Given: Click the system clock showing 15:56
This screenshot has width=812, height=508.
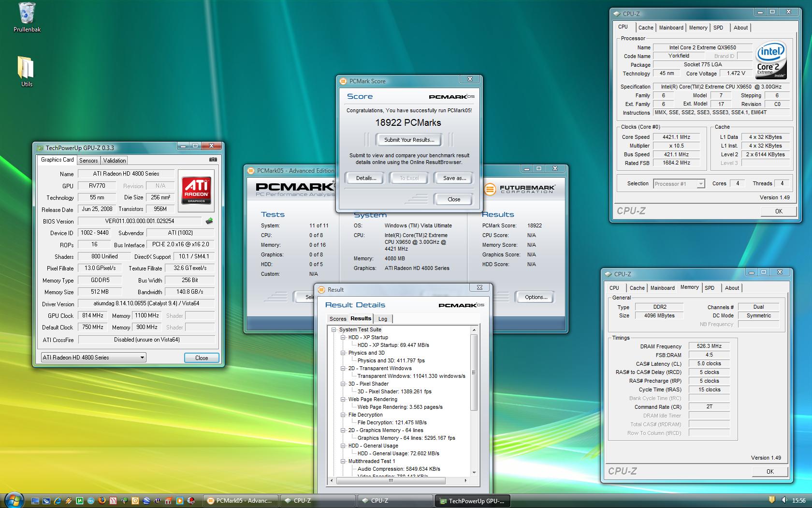Looking at the screenshot, I should pyautogui.click(x=799, y=500).
